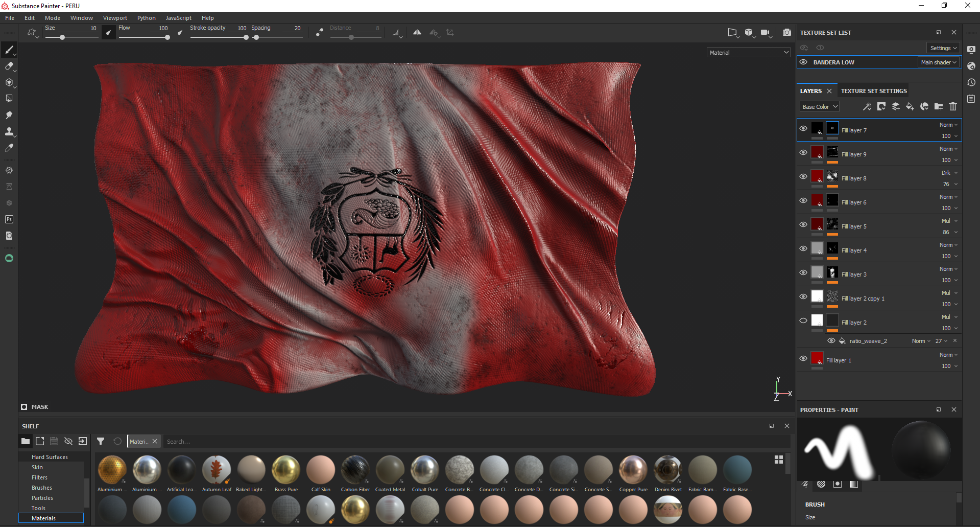This screenshot has width=980, height=527.
Task: Toggle lazy mouse icon
Action: click(x=319, y=32)
